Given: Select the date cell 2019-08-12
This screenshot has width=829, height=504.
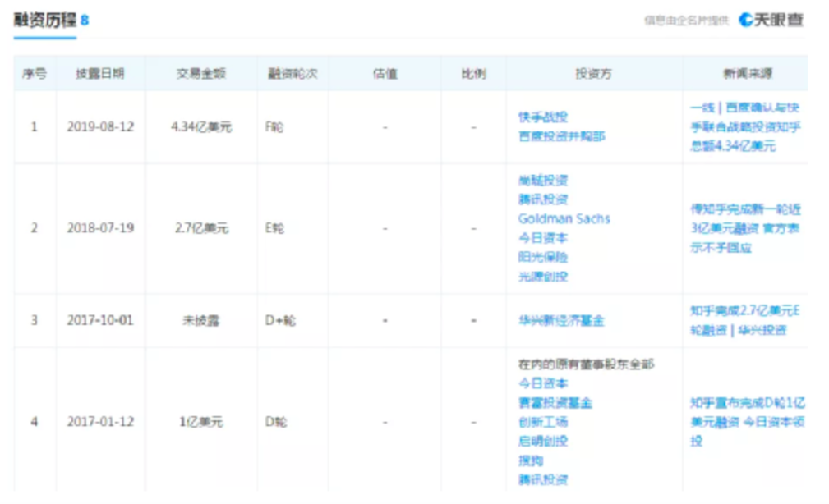Looking at the screenshot, I should (100, 126).
